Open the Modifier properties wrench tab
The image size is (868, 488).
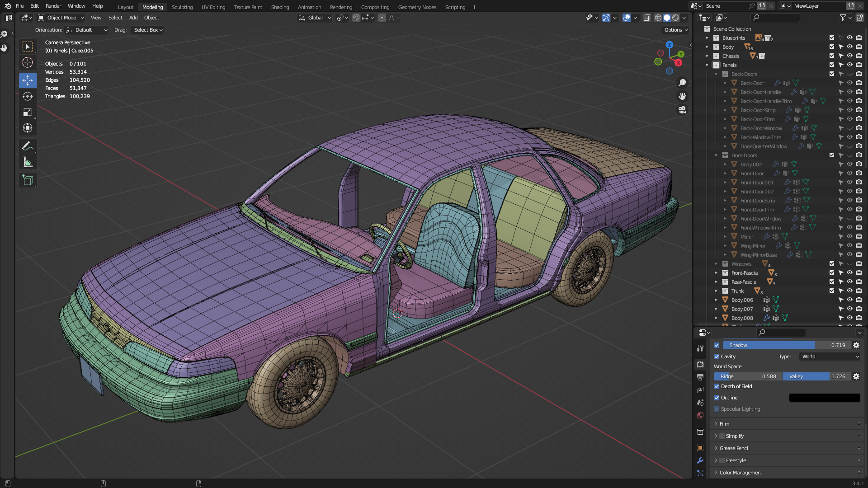[700, 460]
